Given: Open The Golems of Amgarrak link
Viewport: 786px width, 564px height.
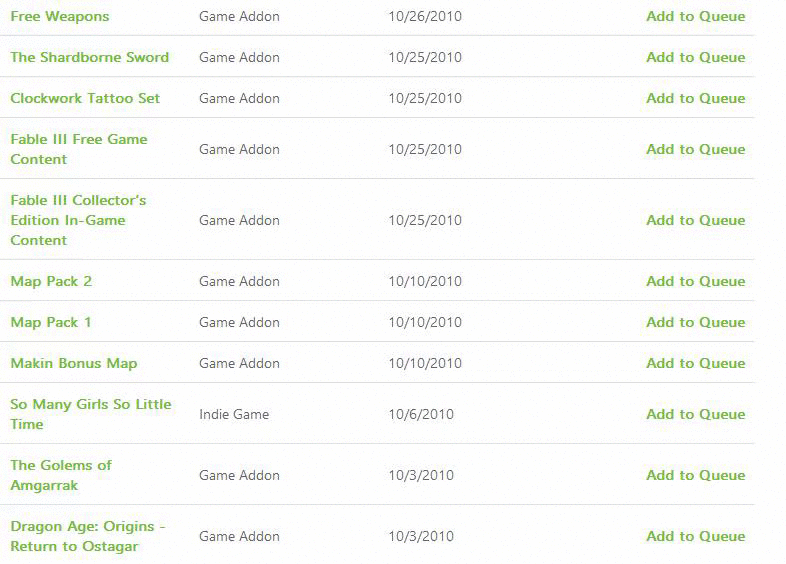Looking at the screenshot, I should point(61,475).
